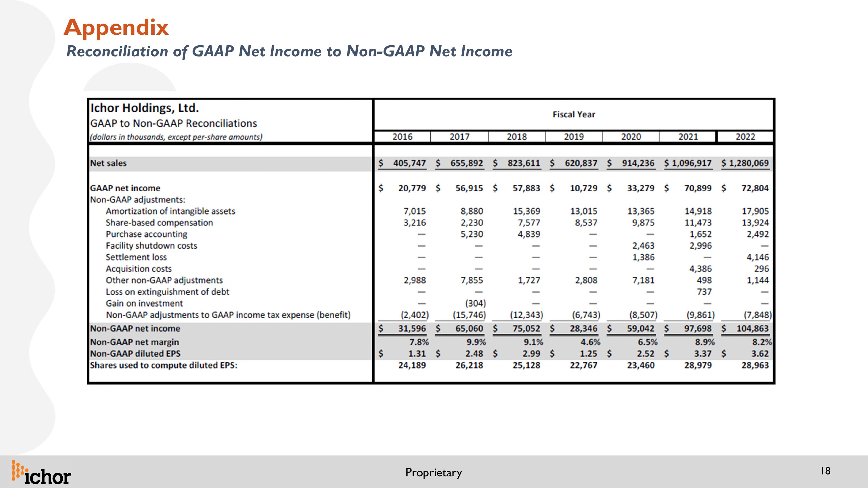Click GAAP to Non-GAAP Reconciliations label
This screenshot has width=868, height=488.
tap(174, 123)
